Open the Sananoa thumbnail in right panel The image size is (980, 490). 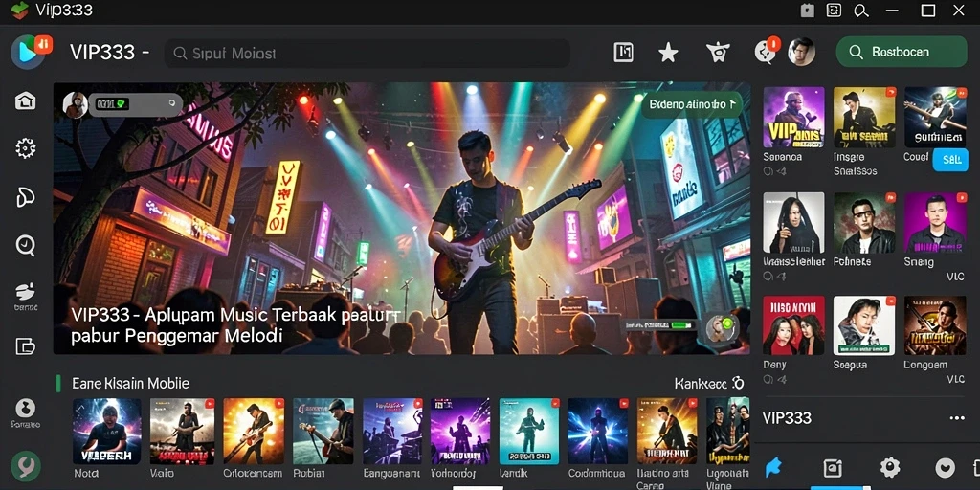(x=793, y=117)
